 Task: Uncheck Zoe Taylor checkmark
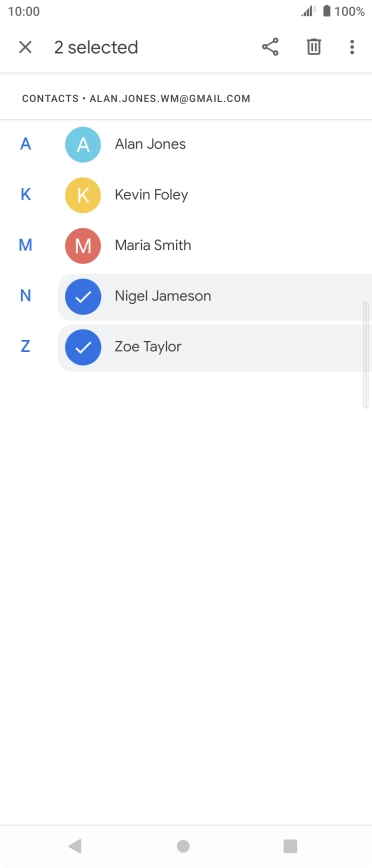tap(83, 347)
